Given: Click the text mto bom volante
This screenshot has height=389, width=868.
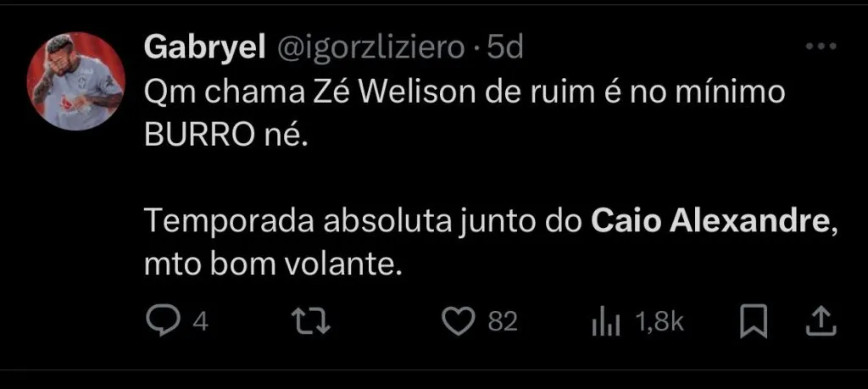Looking at the screenshot, I should pyautogui.click(x=272, y=267).
